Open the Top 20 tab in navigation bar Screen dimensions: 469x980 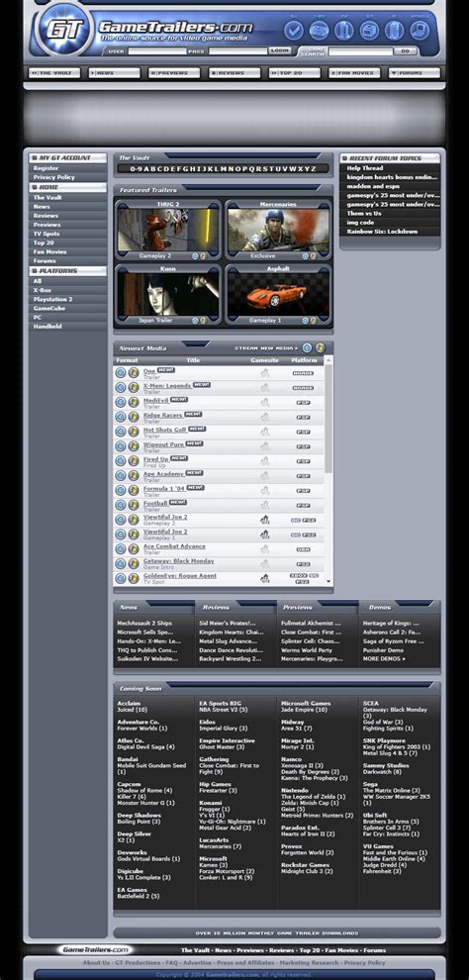294,73
